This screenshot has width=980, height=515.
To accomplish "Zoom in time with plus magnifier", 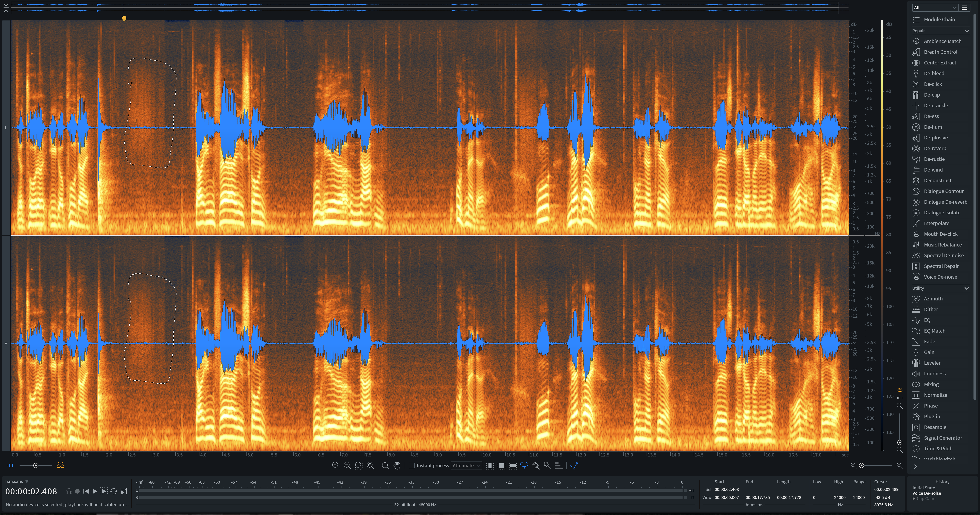I will [336, 465].
